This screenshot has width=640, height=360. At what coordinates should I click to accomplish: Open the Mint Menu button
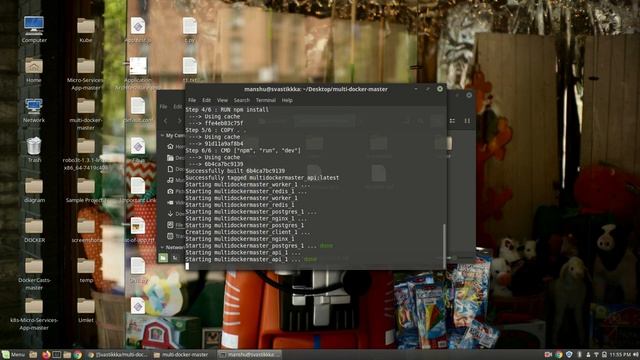pyautogui.click(x=13, y=355)
